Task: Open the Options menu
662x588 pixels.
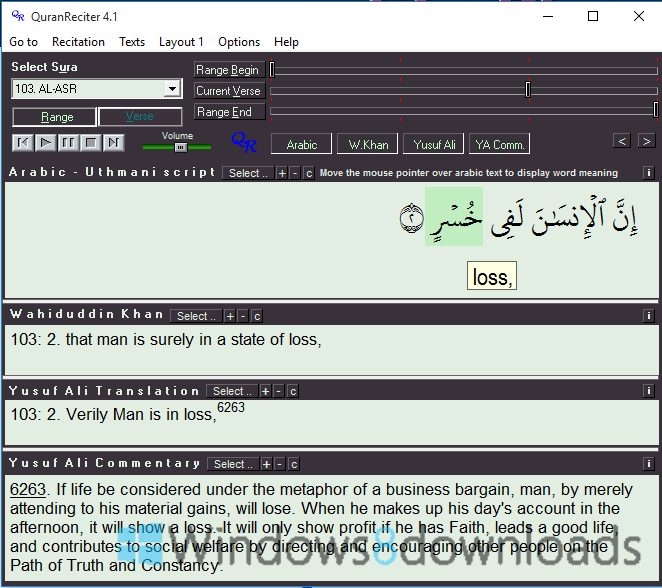Action: pos(239,42)
